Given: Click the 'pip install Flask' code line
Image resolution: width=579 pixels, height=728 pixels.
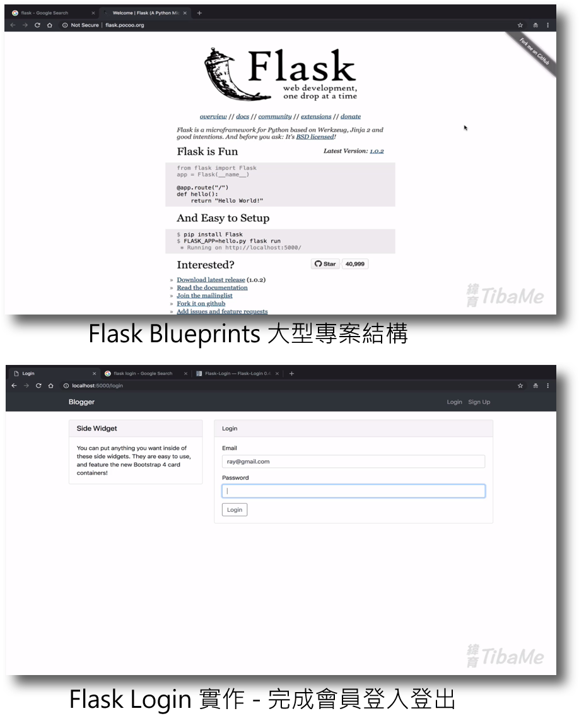Looking at the screenshot, I should (x=209, y=234).
